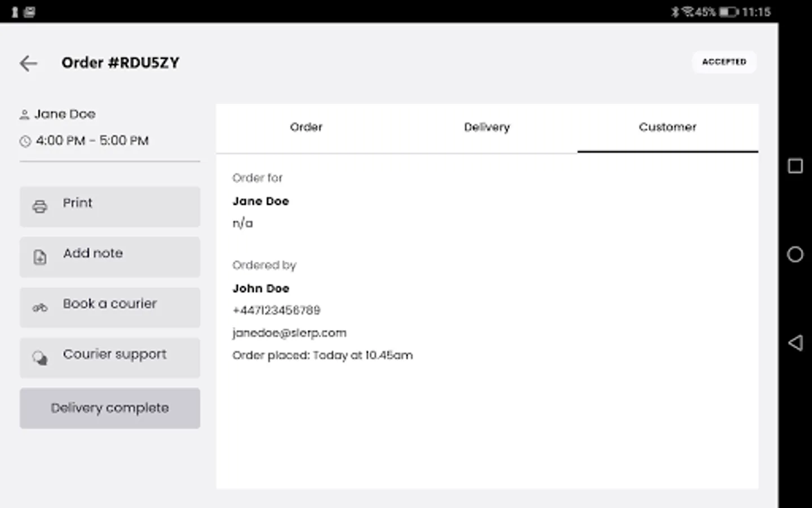Mark Delivery complete
Viewport: 812px width, 508px height.
point(110,408)
